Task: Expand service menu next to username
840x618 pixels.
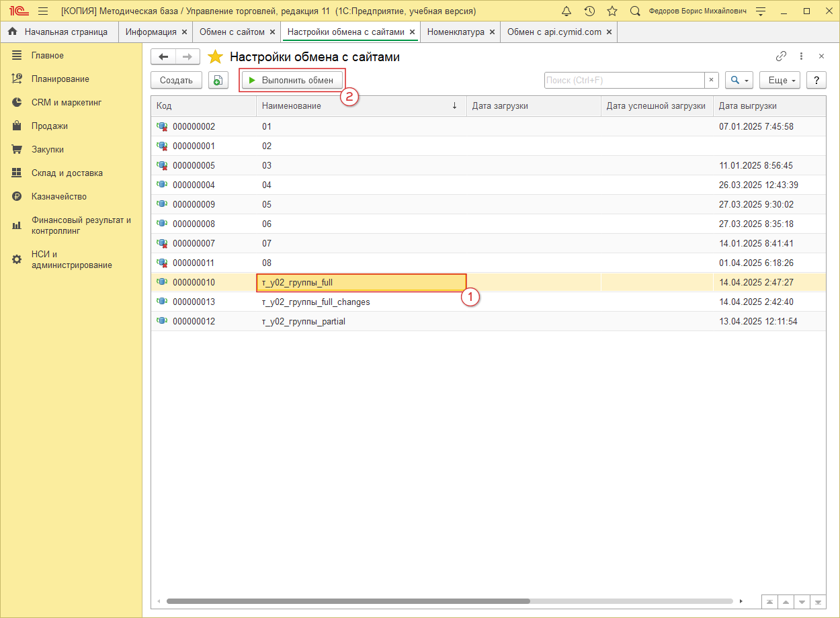Action: coord(760,11)
